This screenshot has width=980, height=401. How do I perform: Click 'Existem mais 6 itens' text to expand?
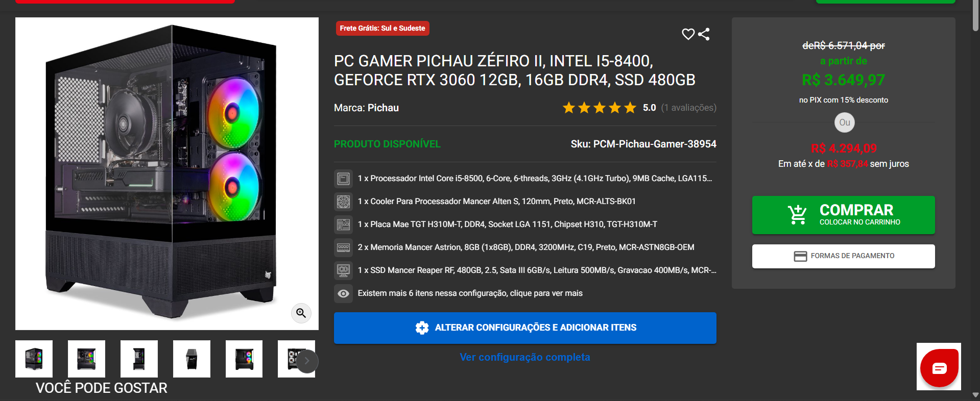(470, 293)
